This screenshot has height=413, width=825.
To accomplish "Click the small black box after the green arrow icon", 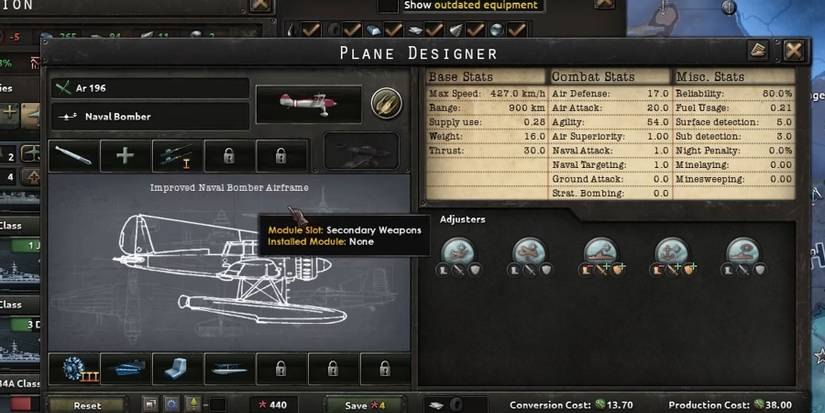I will 218,405.
